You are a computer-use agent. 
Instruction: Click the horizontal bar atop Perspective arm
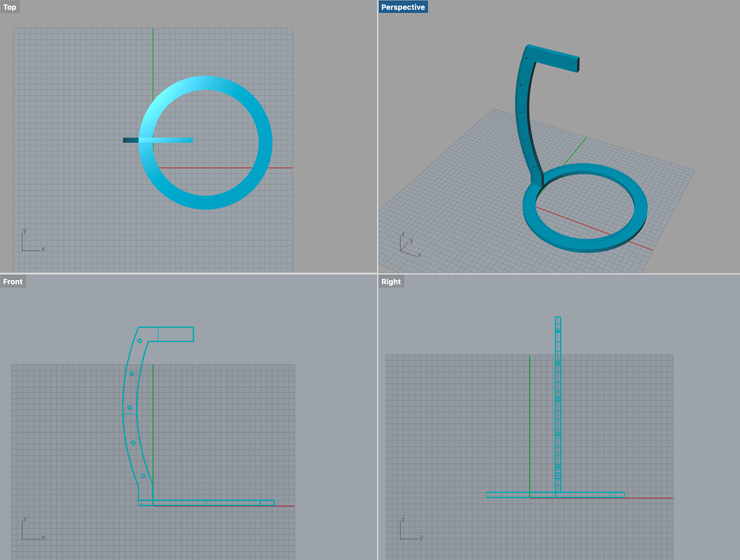coord(555,59)
